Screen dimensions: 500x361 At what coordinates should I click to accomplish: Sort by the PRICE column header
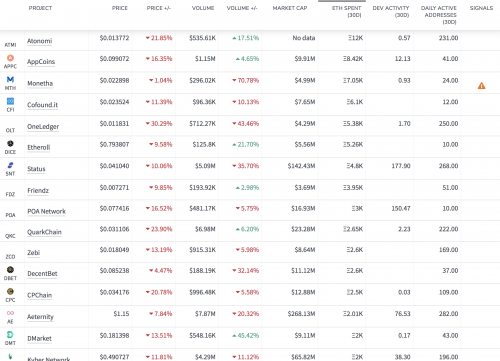pyautogui.click(x=120, y=8)
